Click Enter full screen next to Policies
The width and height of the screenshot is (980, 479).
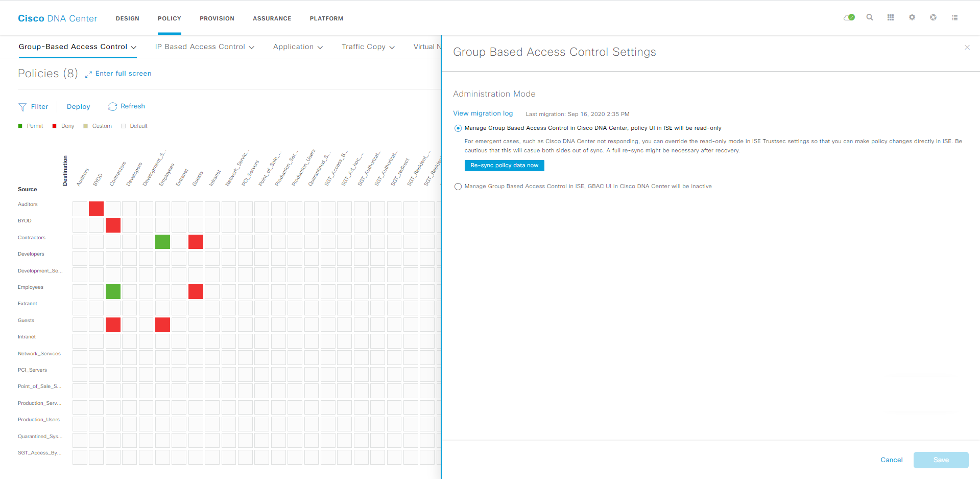click(x=123, y=73)
